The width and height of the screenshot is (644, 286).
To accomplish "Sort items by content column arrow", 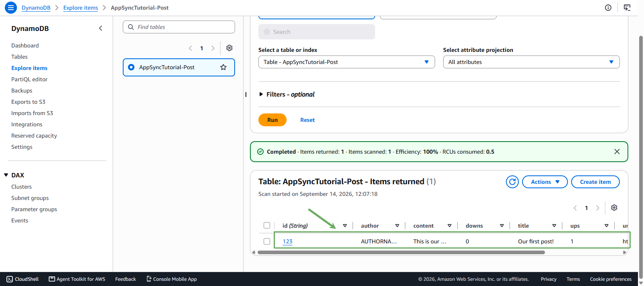I will coord(450,226).
